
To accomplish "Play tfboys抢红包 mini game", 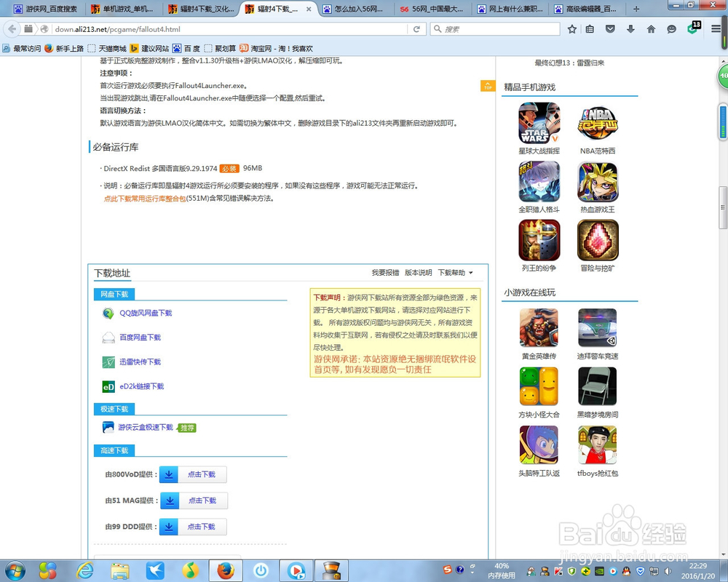I will [598, 445].
